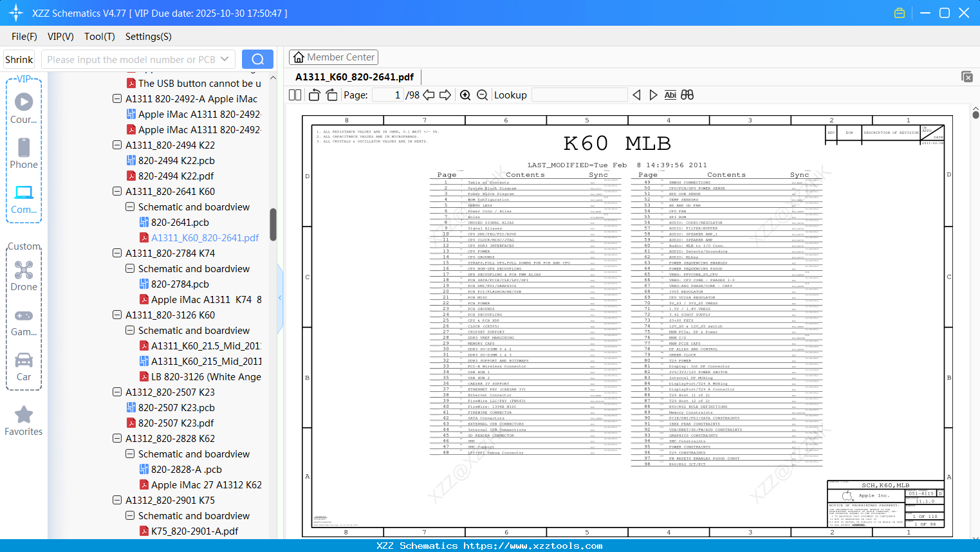This screenshot has height=552, width=980.
Task: Zoom out of the schematic page
Action: (x=482, y=95)
